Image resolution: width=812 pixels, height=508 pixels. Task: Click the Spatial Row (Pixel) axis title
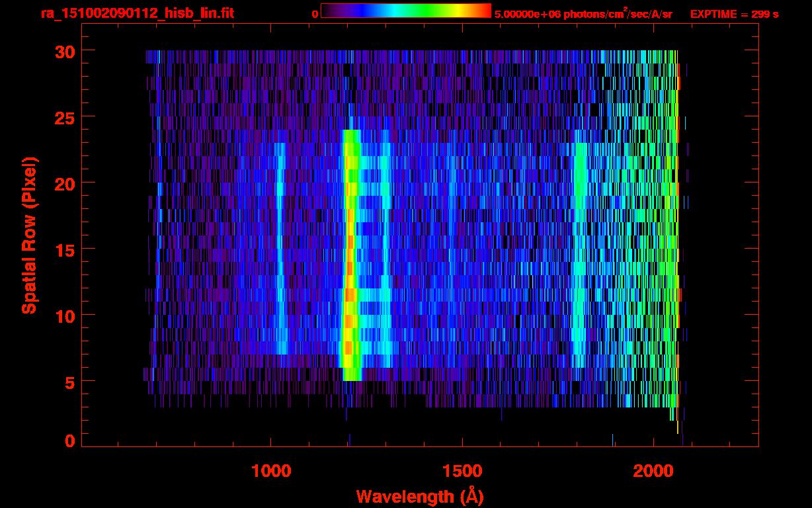[29, 235]
